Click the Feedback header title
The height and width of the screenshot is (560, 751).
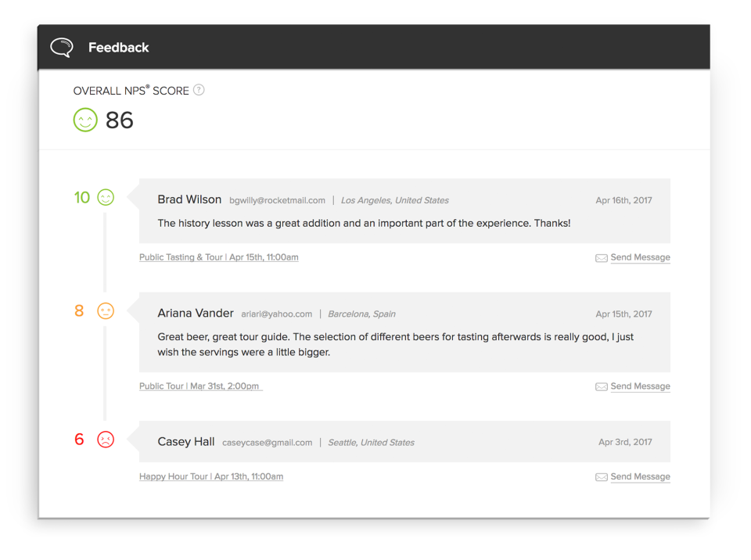[x=118, y=48]
